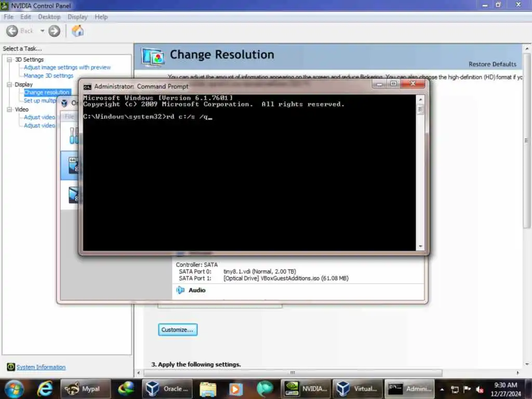Select Change resolution in task tree
532x399 pixels.
(47, 92)
